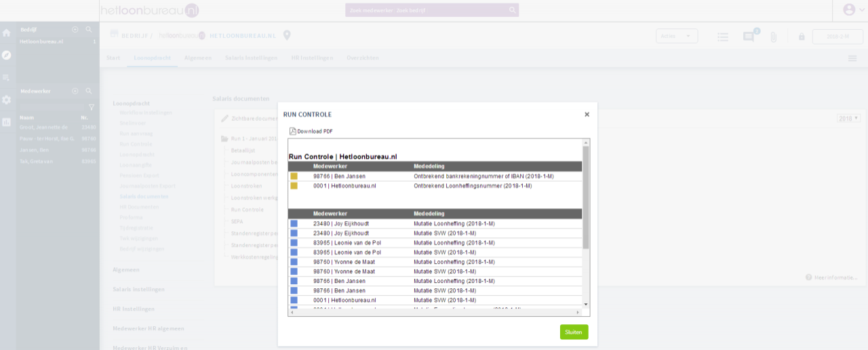Open HR Documenten in the Loonopdracht menu
Viewport: 868px width, 350px height.
click(x=140, y=206)
